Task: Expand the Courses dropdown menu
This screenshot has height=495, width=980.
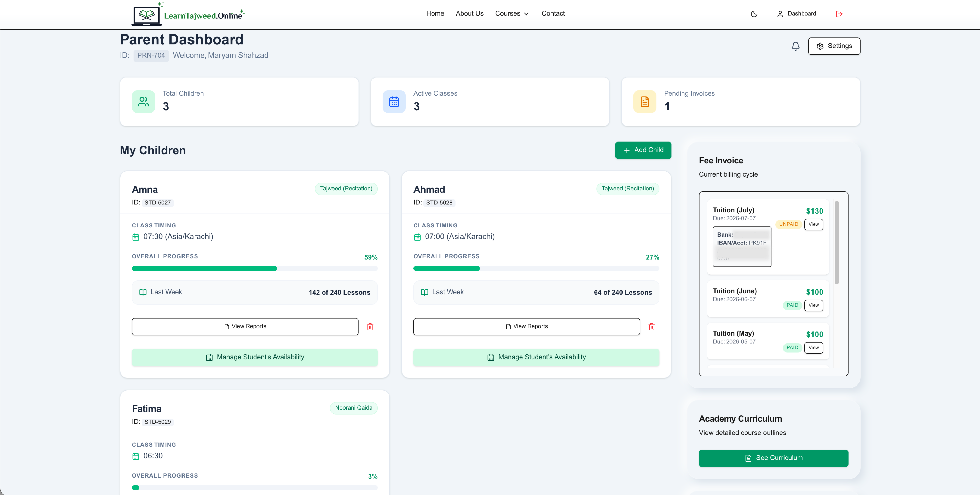Action: tap(512, 14)
